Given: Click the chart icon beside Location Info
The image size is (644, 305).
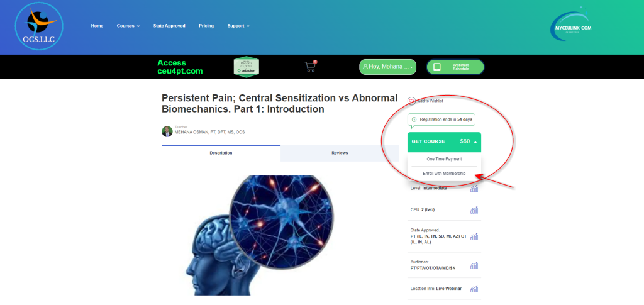Looking at the screenshot, I should coord(474,289).
